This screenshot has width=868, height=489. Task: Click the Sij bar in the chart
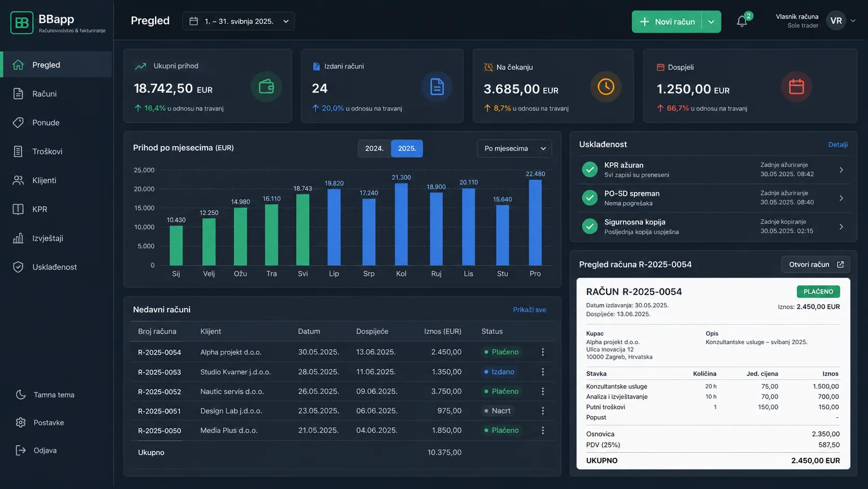[176, 245]
